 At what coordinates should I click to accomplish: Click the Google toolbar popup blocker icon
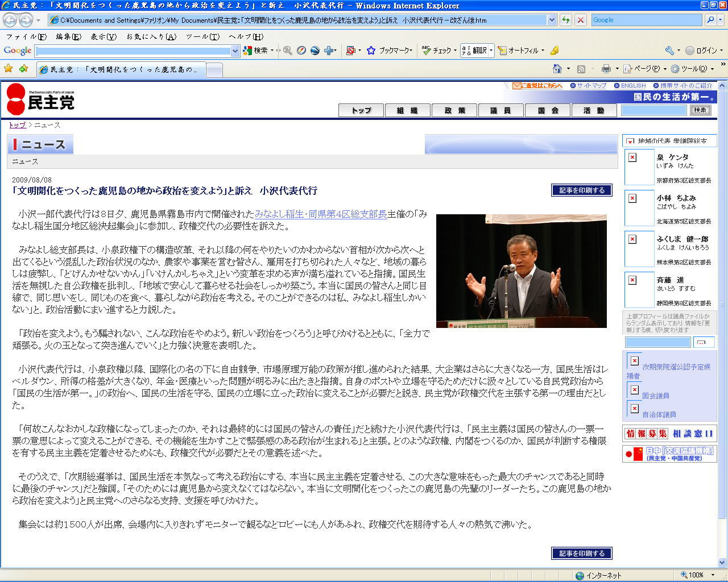pyautogui.click(x=350, y=51)
